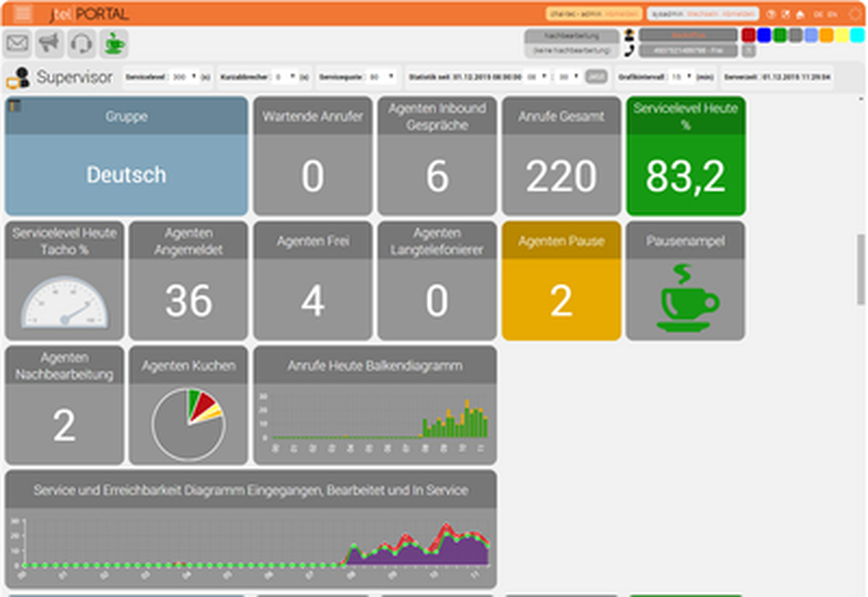
Task: Open the hamburger menu in header
Action: pos(23,13)
